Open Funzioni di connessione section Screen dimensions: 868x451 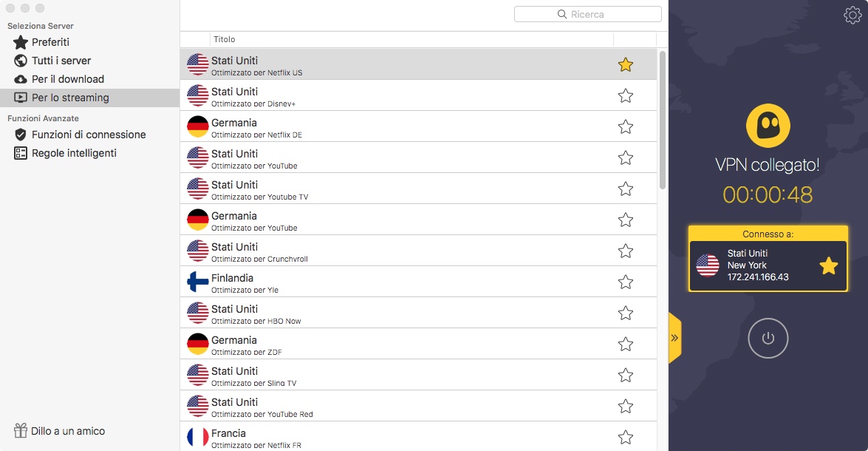[x=89, y=135]
